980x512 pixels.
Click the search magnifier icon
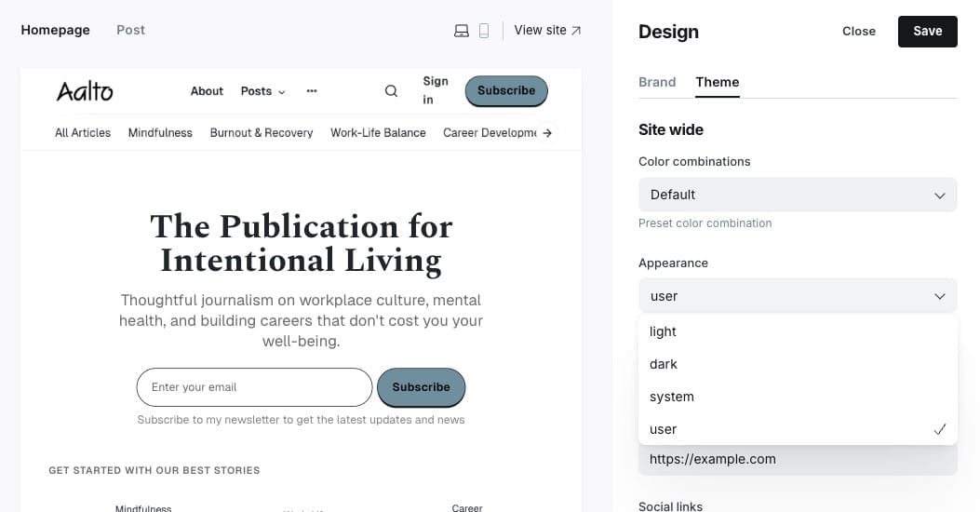coord(391,91)
